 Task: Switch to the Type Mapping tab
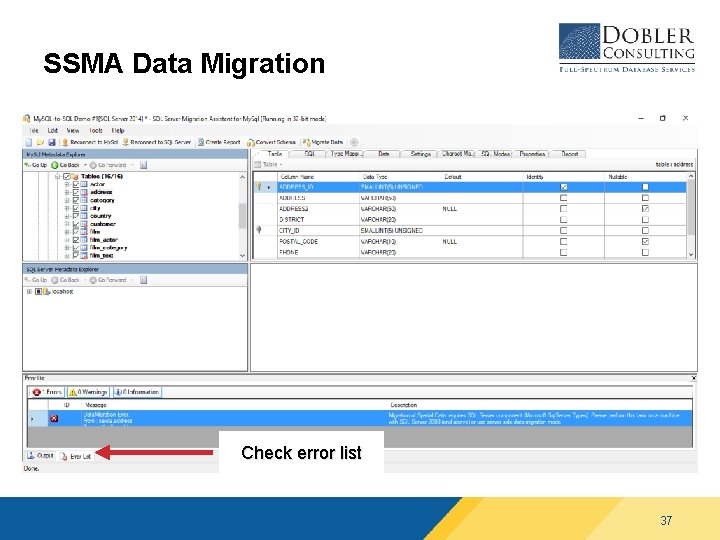click(x=346, y=154)
